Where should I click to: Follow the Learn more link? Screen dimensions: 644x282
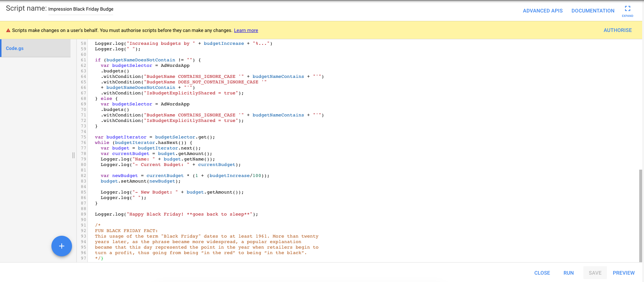coord(246,30)
